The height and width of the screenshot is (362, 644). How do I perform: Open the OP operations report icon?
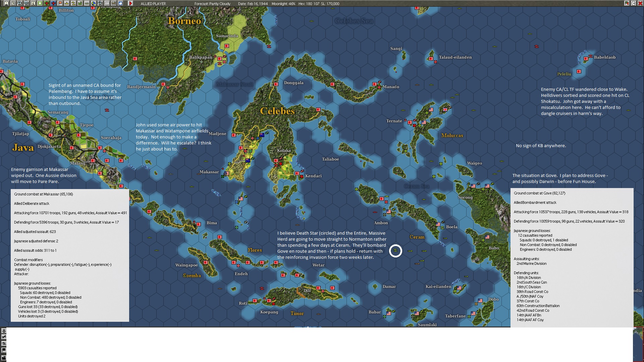click(x=107, y=3)
